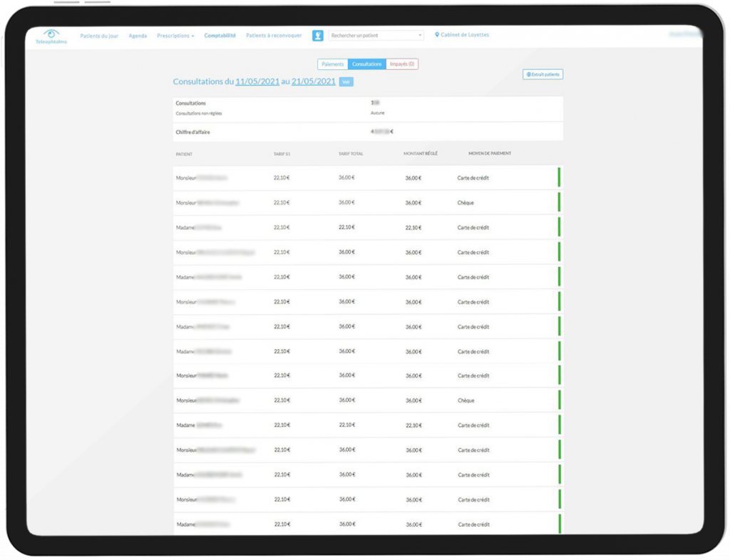Click the end date 21/05/2021 link
The height and width of the screenshot is (560, 730).
[313, 82]
